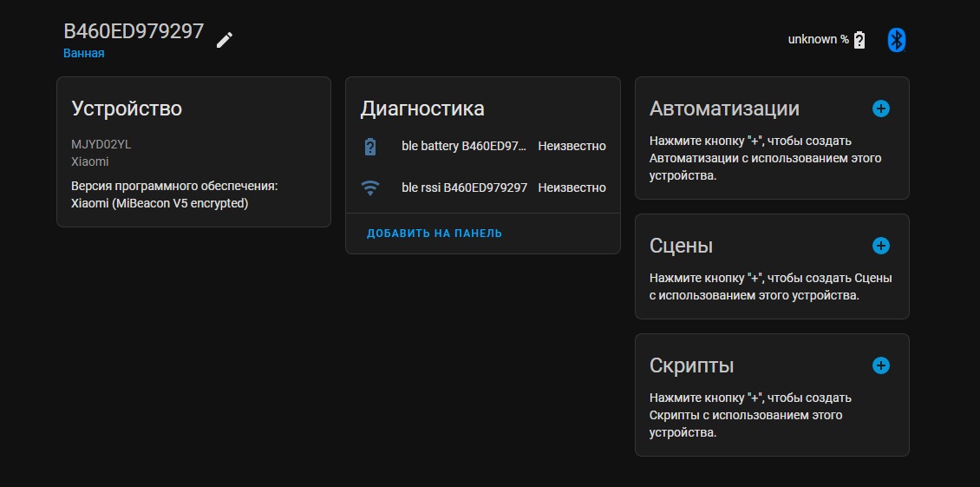Click Неизвестно value of ble battery
This screenshot has width=980, height=487.
point(572,147)
